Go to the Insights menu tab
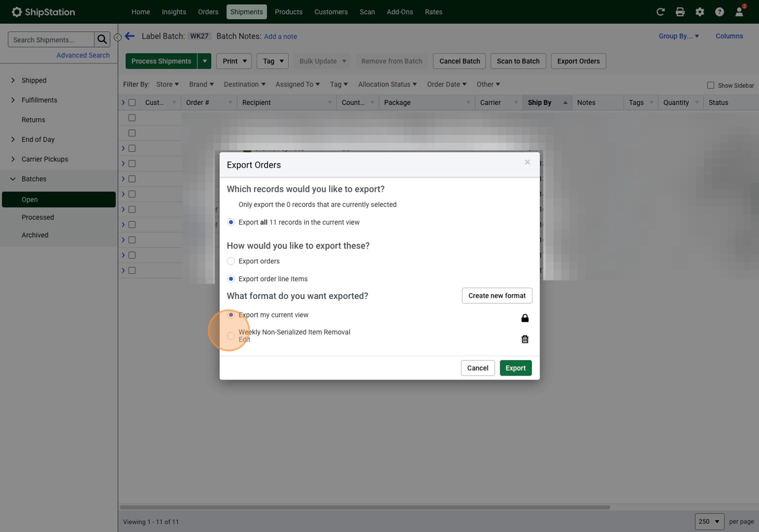 (x=174, y=12)
